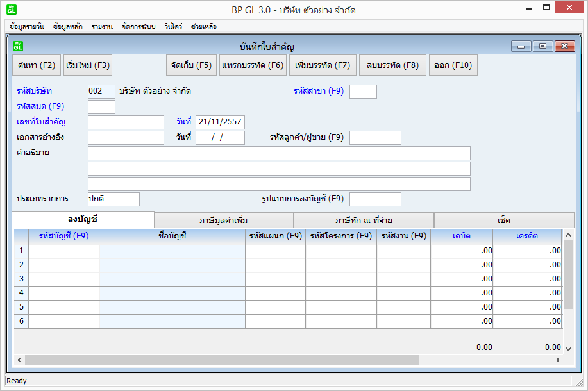This screenshot has height=391, width=588.
Task: Switch to the ภาษีหัก ณ ที่จ่าย tab
Action: click(x=364, y=220)
